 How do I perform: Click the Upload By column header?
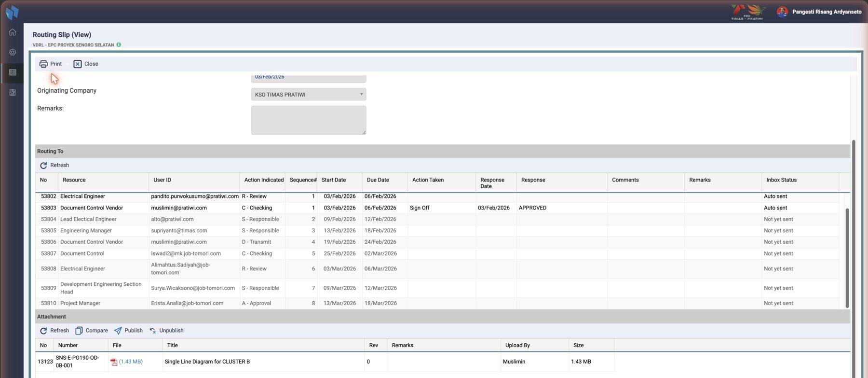click(535, 346)
